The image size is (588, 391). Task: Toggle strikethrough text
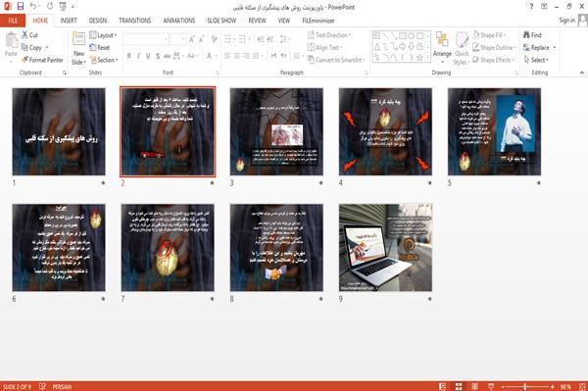(x=167, y=56)
